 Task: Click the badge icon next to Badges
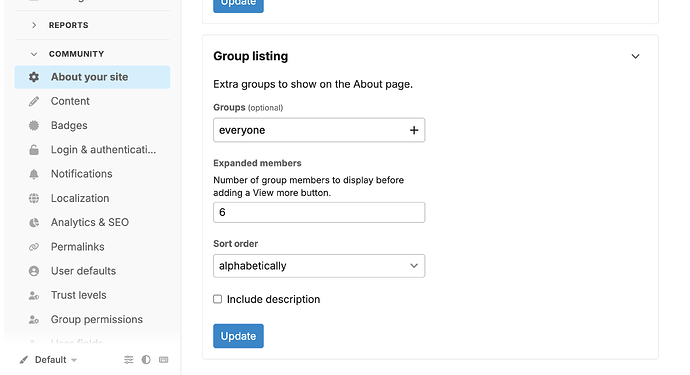34,125
